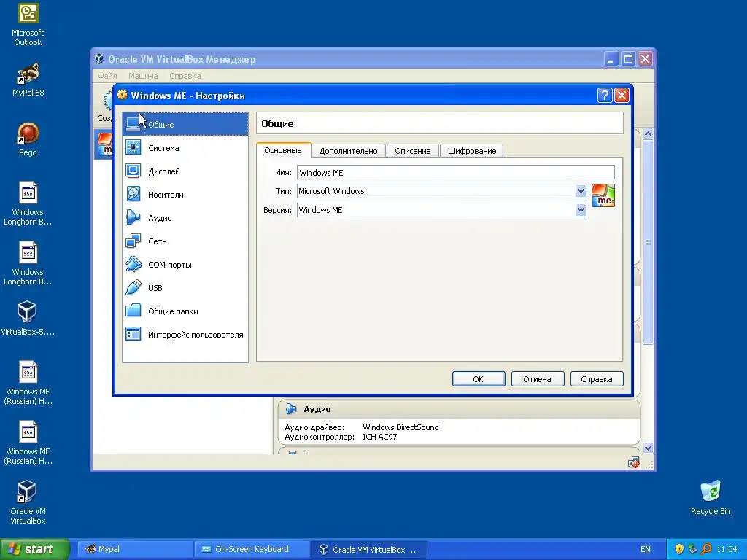The image size is (747, 560).
Task: Cancel settings with Отмена button
Action: (538, 379)
